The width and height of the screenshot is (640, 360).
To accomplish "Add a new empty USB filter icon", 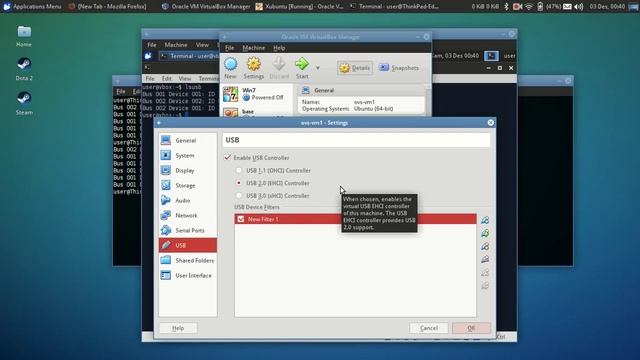I will (x=485, y=220).
